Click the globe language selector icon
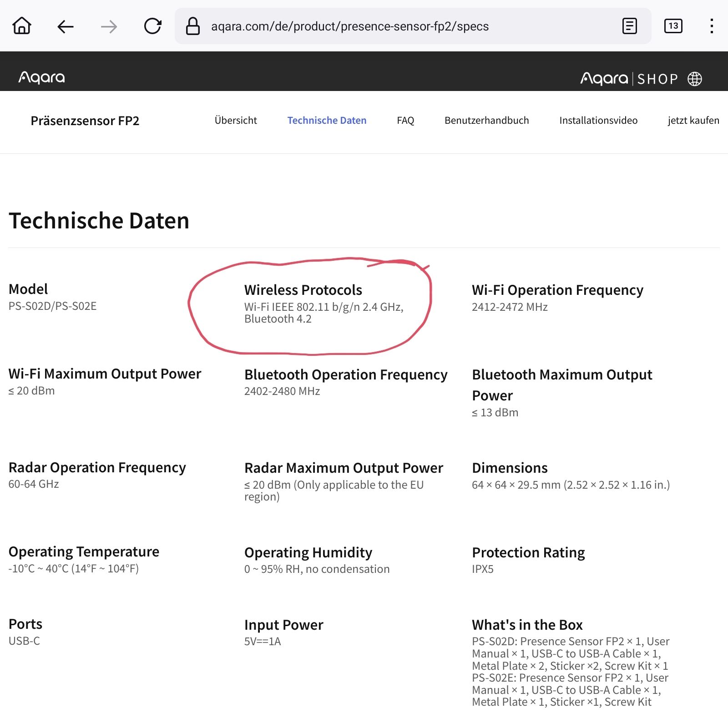 coord(695,79)
